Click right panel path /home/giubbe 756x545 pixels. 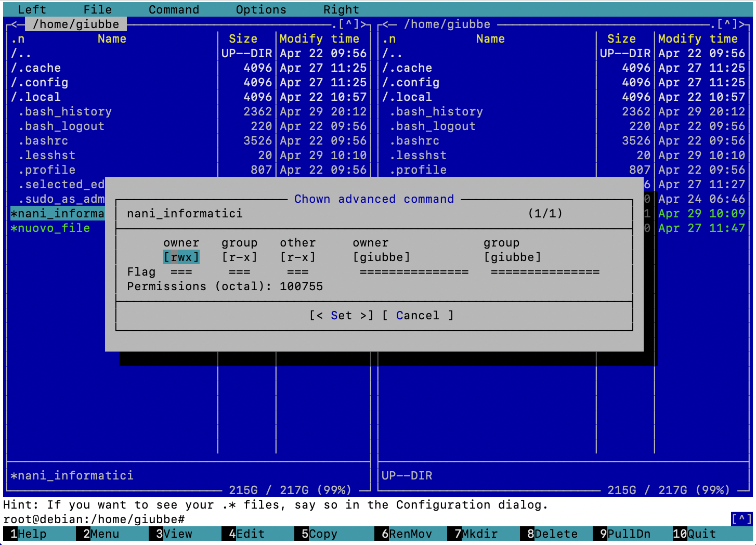(x=447, y=24)
